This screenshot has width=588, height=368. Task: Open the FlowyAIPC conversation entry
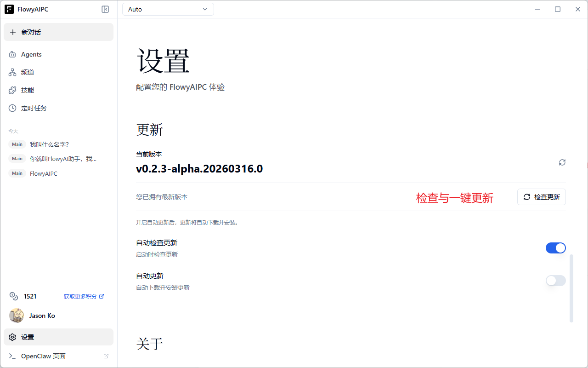[43, 173]
